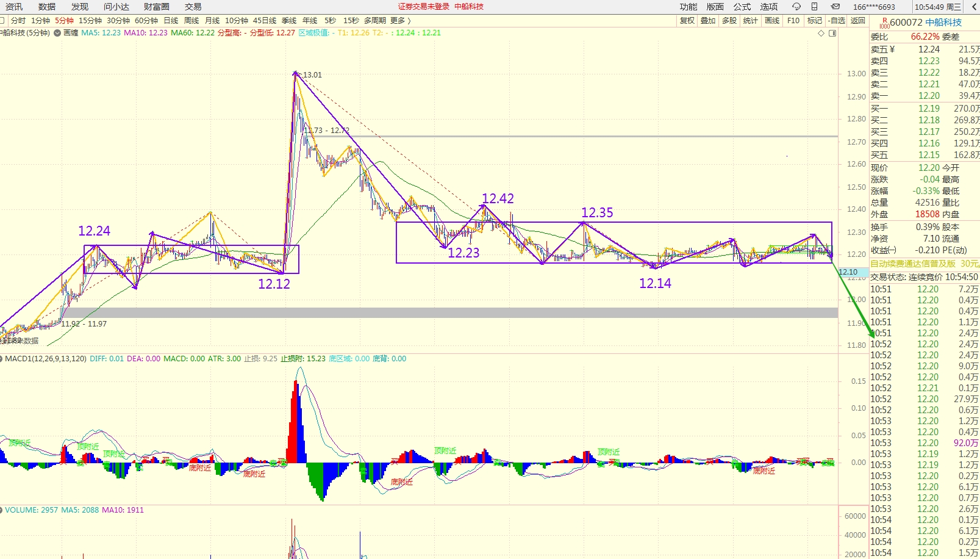Click the 中船科技 stock name link
980x559 pixels.
[943, 23]
